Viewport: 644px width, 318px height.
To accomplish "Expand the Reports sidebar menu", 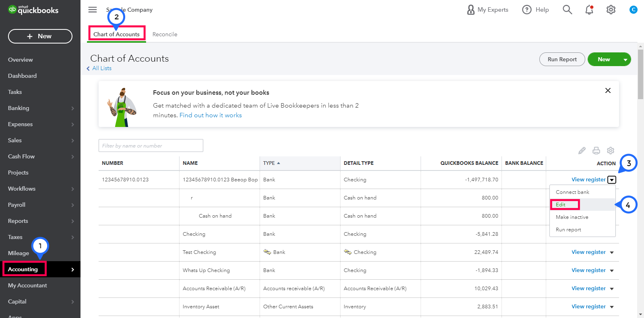I will (40, 221).
